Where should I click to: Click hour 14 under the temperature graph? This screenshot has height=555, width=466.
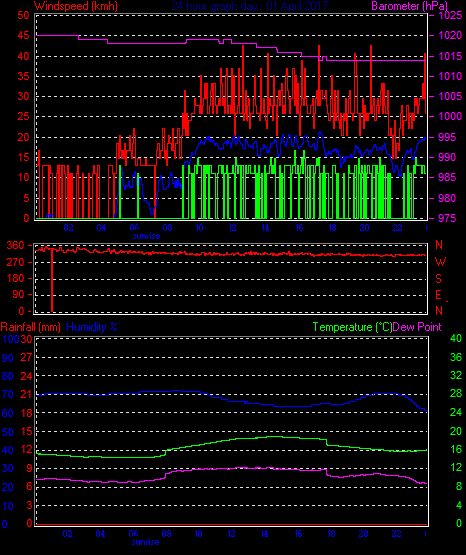264,534
